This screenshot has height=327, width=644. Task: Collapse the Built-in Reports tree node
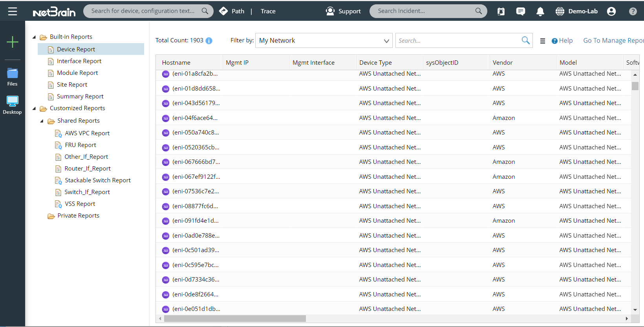(34, 37)
